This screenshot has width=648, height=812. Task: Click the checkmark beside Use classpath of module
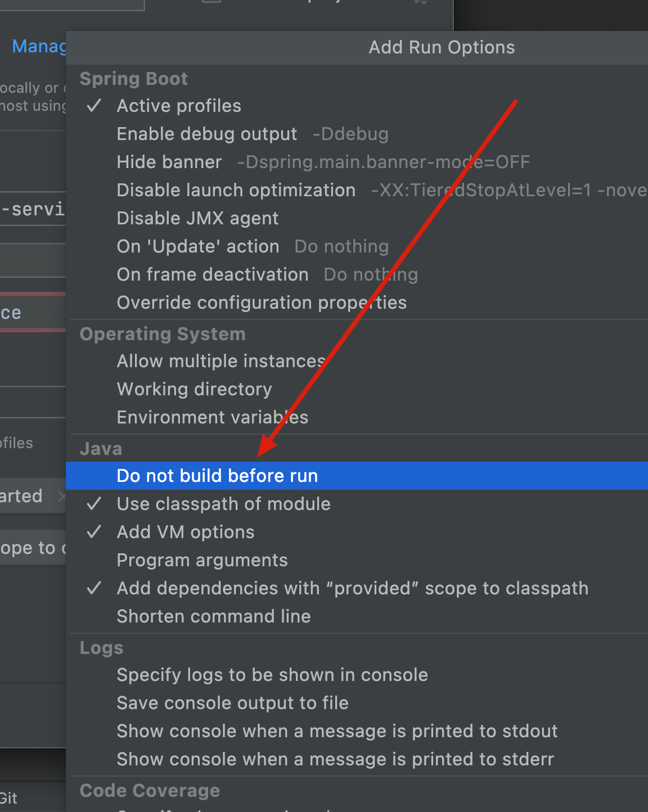(94, 504)
